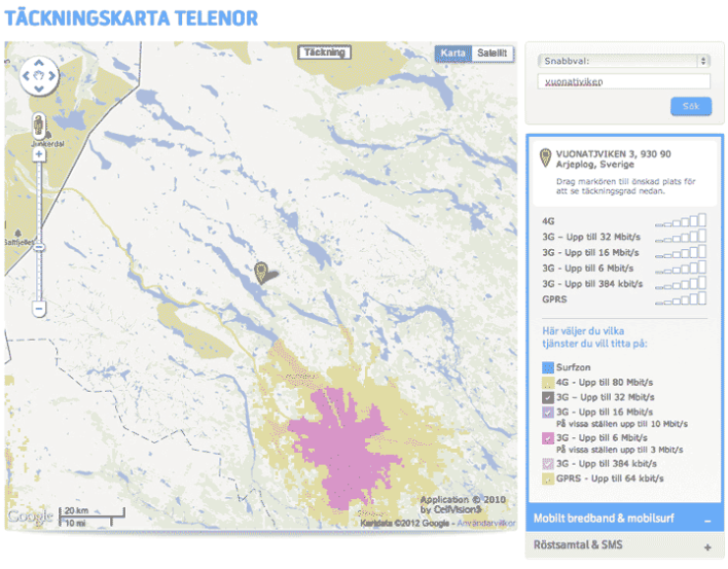Click the Junkerdal label on map
The width and height of the screenshot is (728, 569).
click(x=47, y=144)
